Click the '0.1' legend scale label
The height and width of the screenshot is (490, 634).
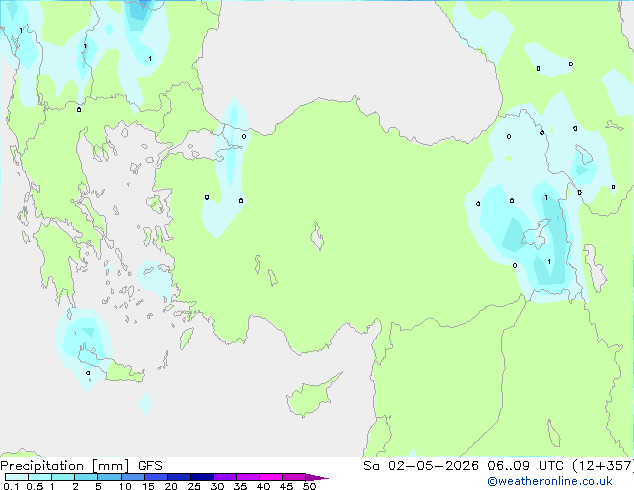click(x=11, y=486)
